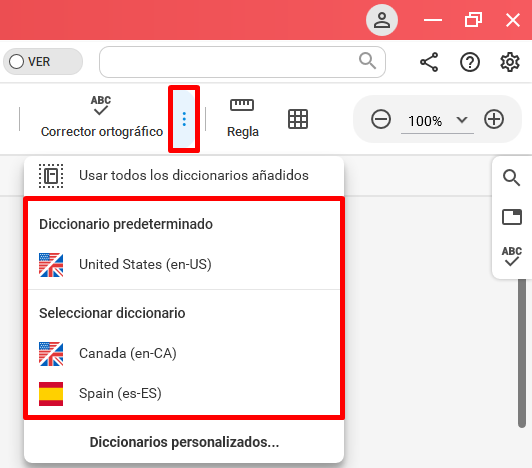Open the settings gear icon
The width and height of the screenshot is (532, 468).
510,62
